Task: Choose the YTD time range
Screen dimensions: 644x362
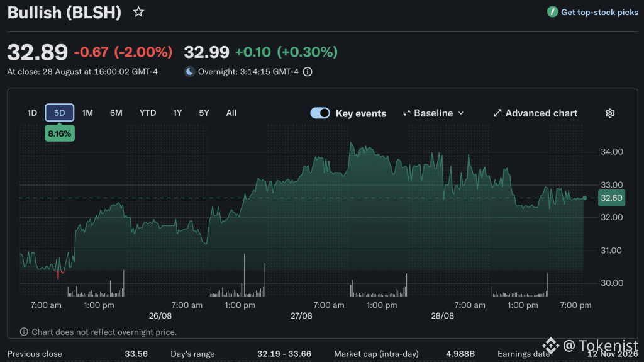Action: click(147, 113)
